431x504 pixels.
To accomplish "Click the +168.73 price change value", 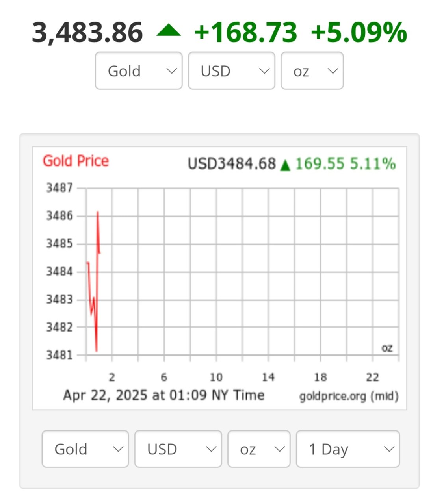I will (245, 32).
